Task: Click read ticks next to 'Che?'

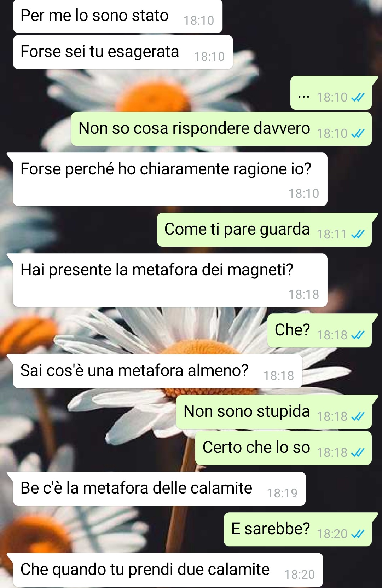Action: 358,335
